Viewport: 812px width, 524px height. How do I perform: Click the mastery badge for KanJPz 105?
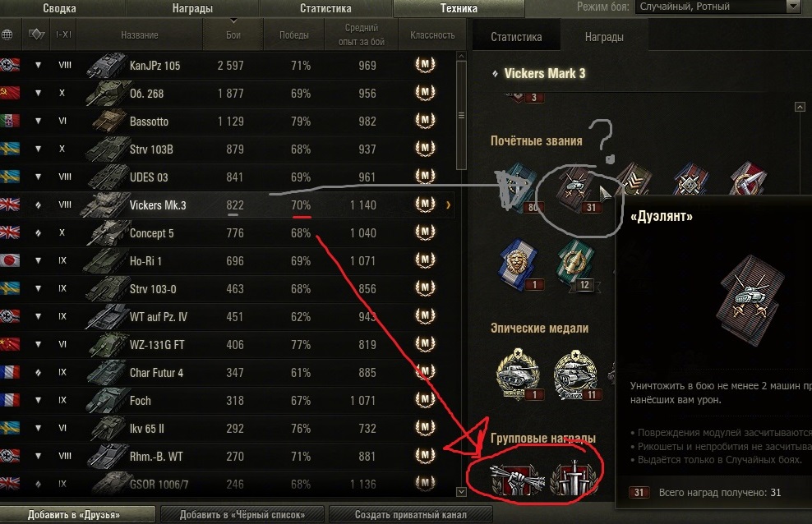click(425, 65)
